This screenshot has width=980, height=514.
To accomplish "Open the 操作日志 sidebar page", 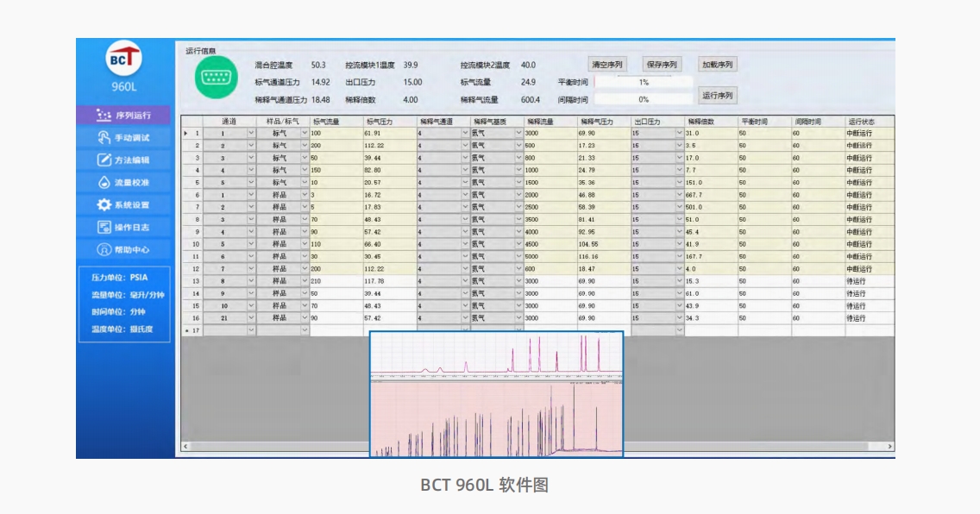I will point(123,228).
